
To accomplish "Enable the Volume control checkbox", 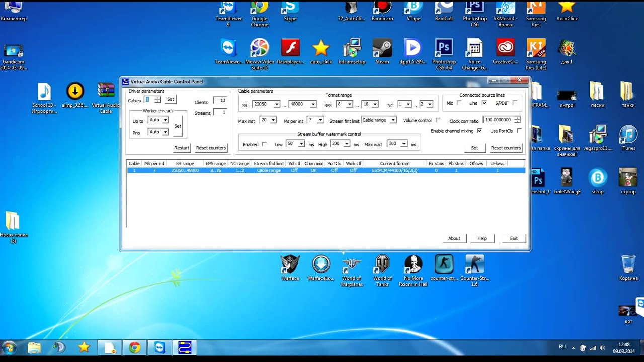I will 438,120.
